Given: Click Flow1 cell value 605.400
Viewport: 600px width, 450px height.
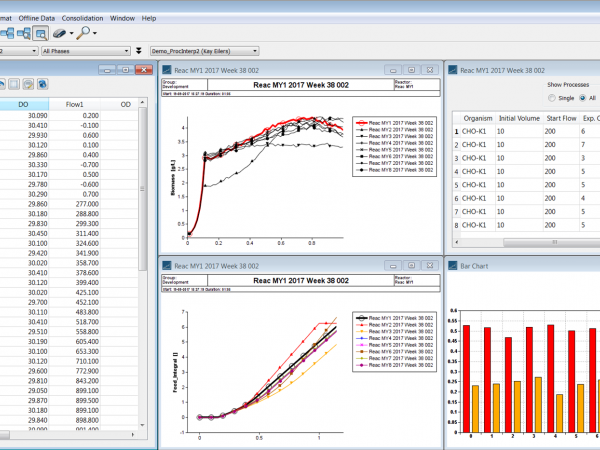Looking at the screenshot, I should 75,341.
